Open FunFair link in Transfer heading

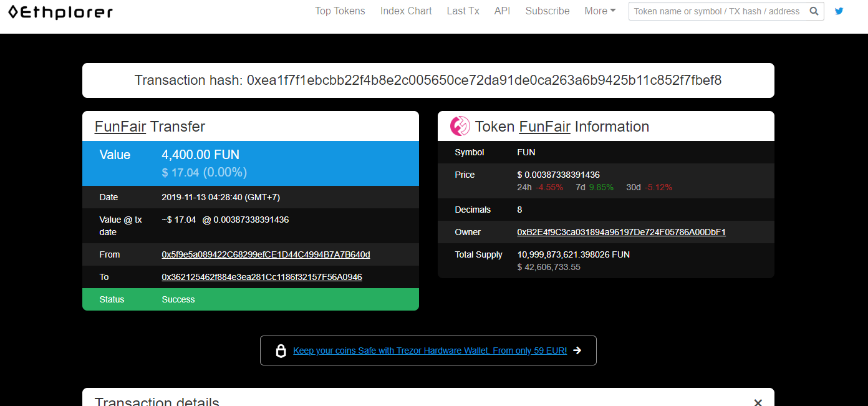120,127
